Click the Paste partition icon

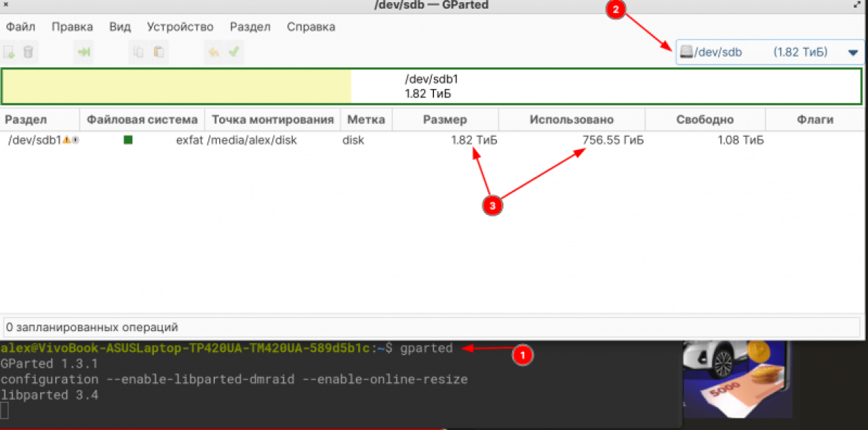point(157,52)
